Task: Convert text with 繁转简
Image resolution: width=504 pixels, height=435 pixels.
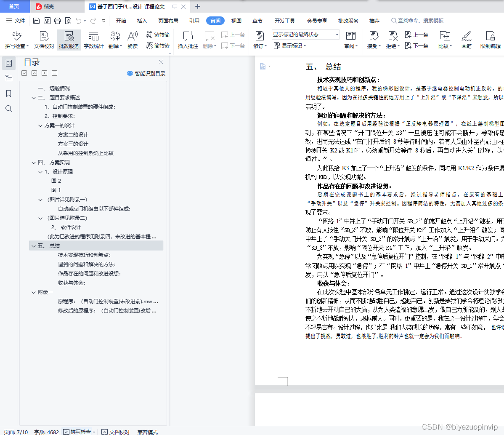Action: pos(162,34)
